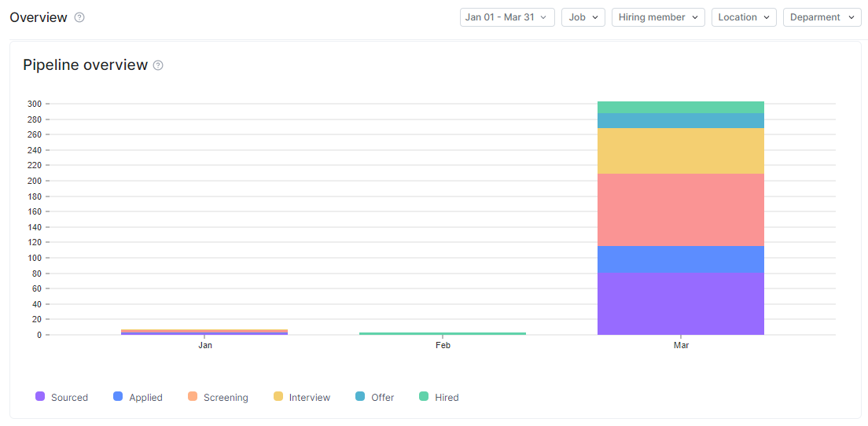Toggle the Interview legend swatch

(x=278, y=397)
